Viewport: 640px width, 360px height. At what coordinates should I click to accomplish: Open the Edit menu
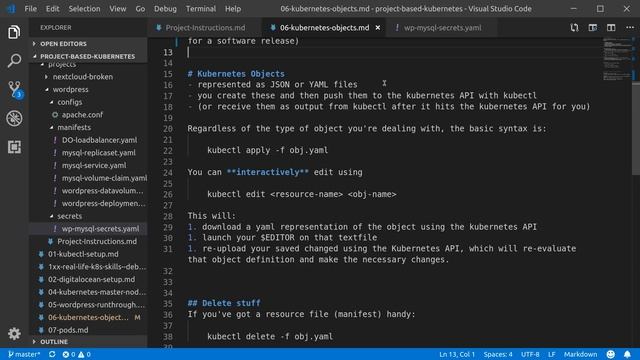point(52,9)
